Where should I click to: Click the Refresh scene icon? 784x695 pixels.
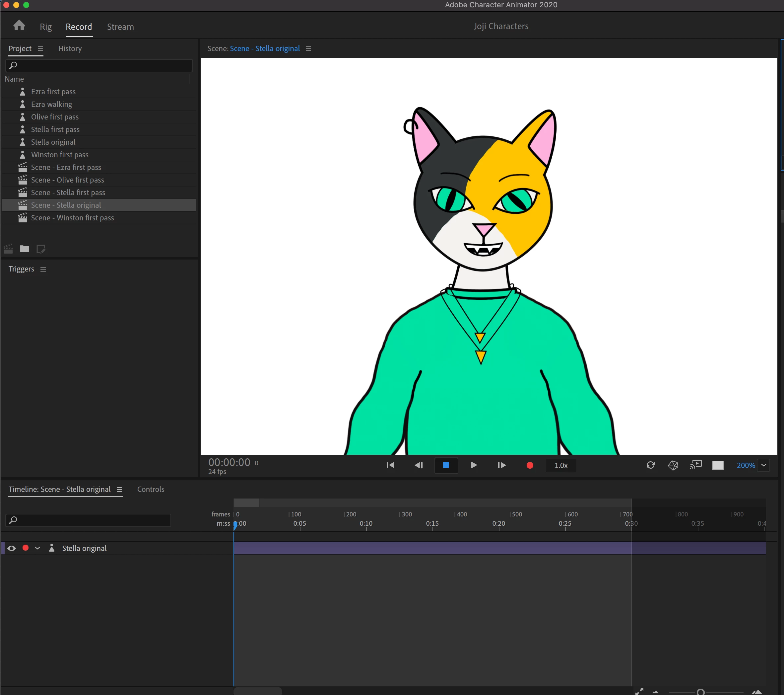651,465
